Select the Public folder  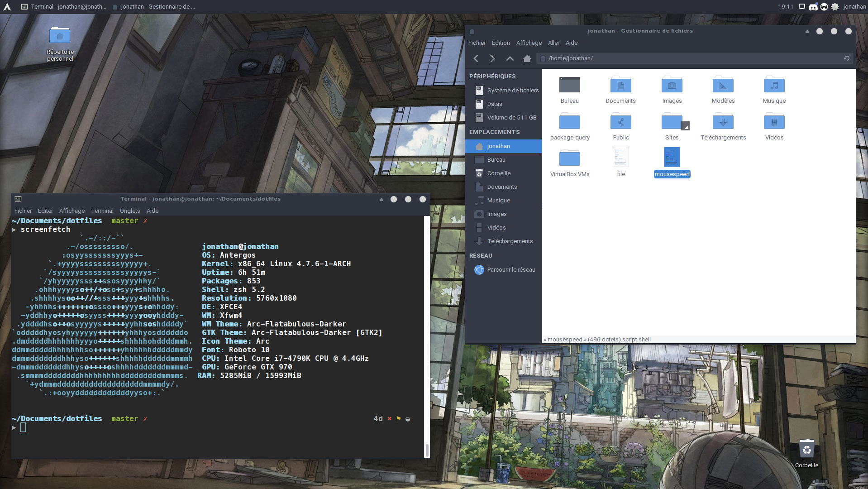[x=620, y=127]
